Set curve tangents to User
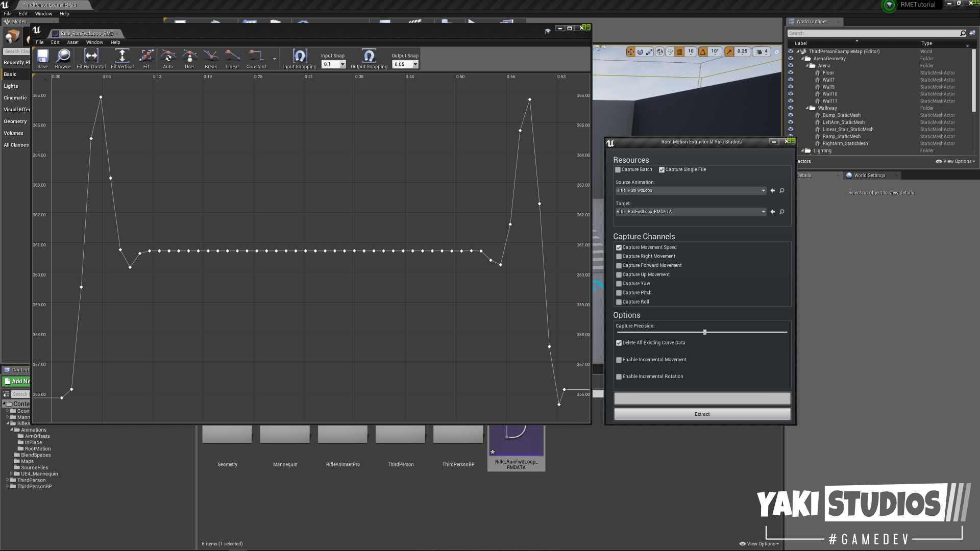This screenshot has height=551, width=980. (x=189, y=59)
